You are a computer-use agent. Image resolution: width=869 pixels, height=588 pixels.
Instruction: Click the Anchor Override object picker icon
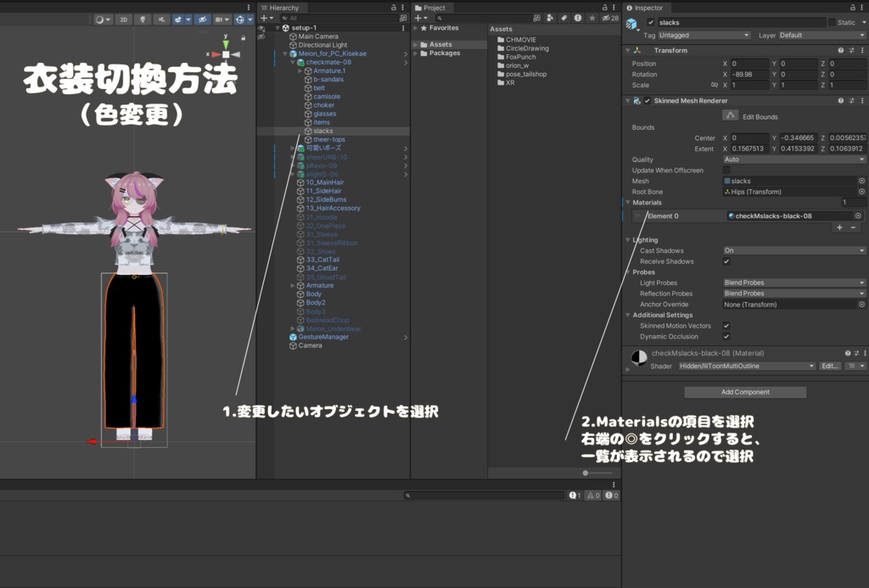[x=861, y=304]
